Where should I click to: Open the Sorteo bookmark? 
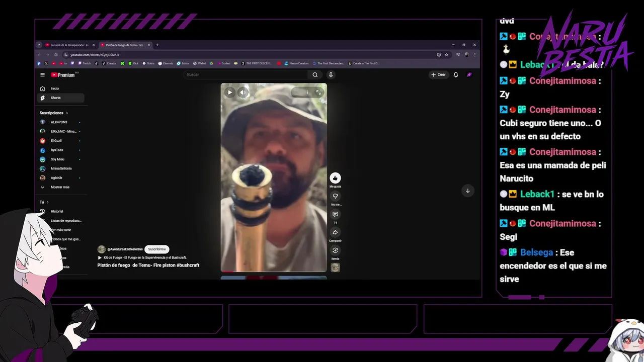point(223,63)
